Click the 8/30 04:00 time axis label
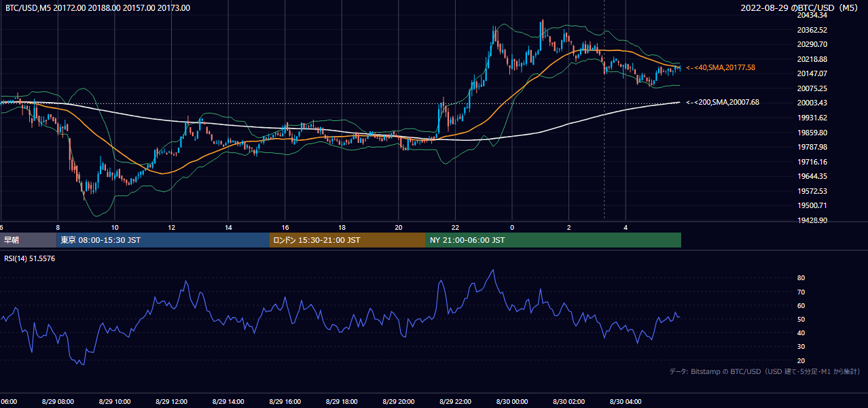The width and height of the screenshot is (868, 408). coord(625,402)
